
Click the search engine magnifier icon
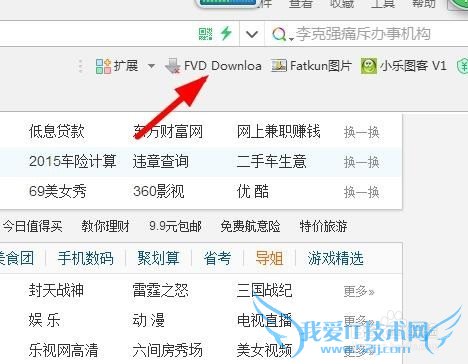(x=279, y=34)
